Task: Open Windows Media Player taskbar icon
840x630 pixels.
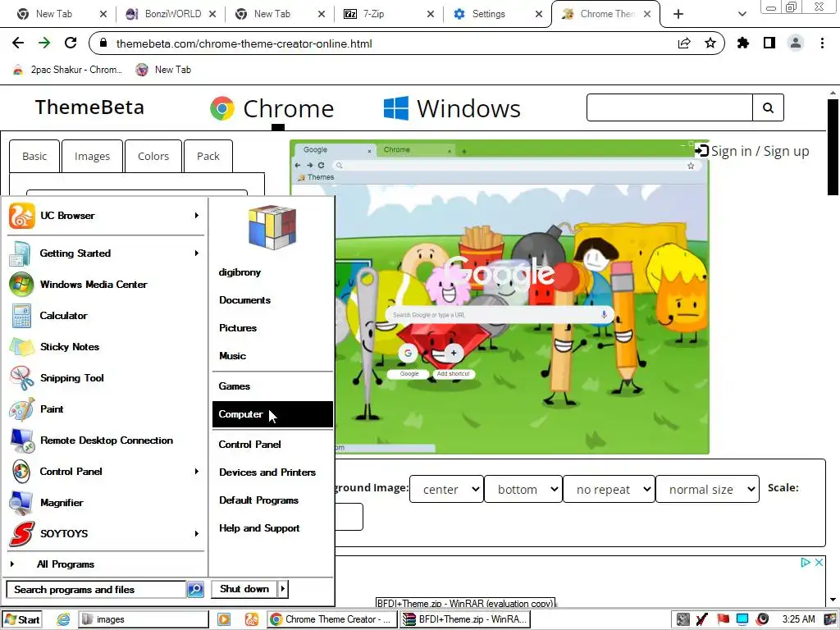Action: click(x=224, y=619)
